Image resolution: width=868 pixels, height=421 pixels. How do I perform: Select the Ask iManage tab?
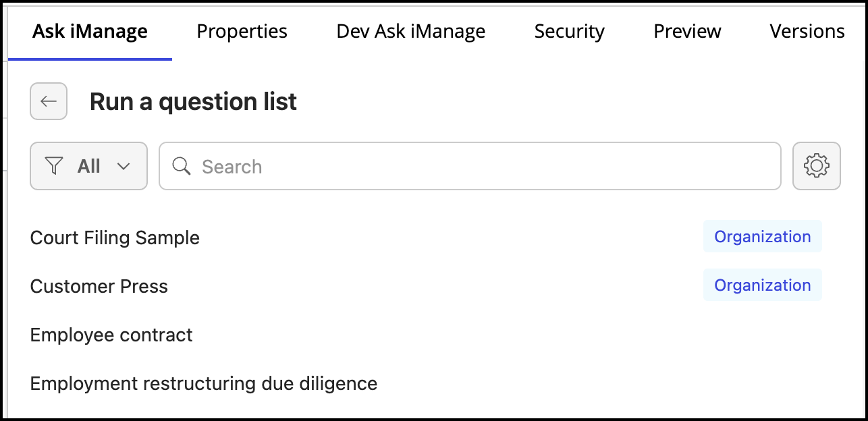click(x=90, y=31)
